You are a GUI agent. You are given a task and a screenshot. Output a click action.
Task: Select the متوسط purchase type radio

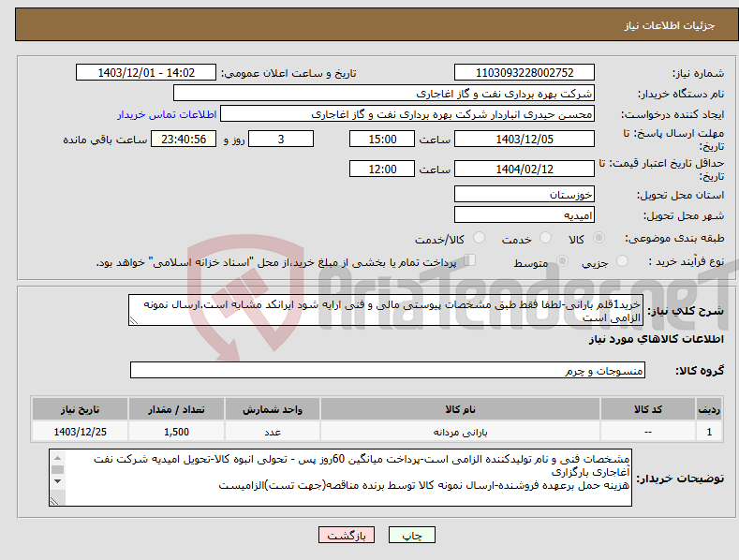pyautogui.click(x=562, y=260)
